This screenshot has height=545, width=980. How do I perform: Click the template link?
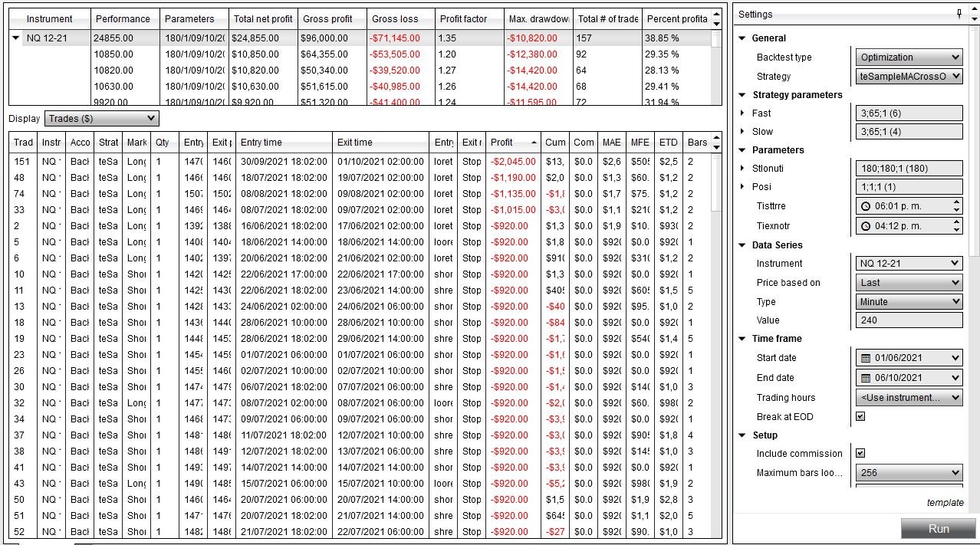pos(945,502)
